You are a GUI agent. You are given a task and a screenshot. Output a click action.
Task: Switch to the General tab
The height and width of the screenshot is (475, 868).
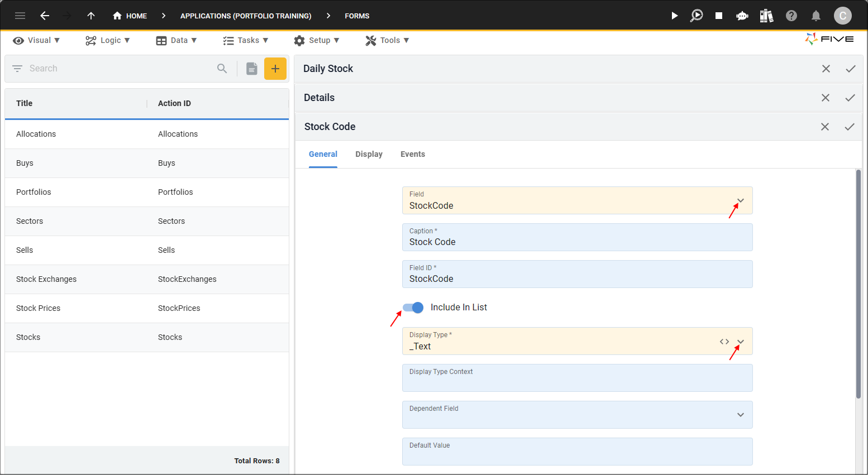point(323,154)
